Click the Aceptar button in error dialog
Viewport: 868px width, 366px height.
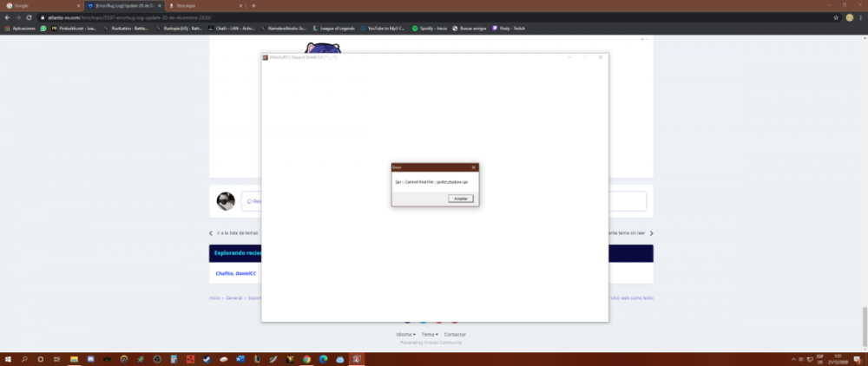[x=461, y=199]
